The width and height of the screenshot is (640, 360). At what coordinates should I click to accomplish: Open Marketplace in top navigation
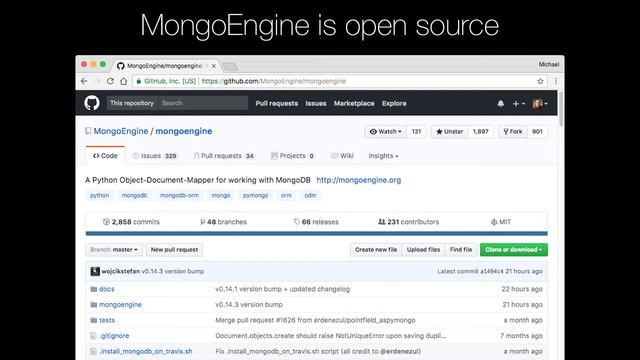tap(354, 104)
